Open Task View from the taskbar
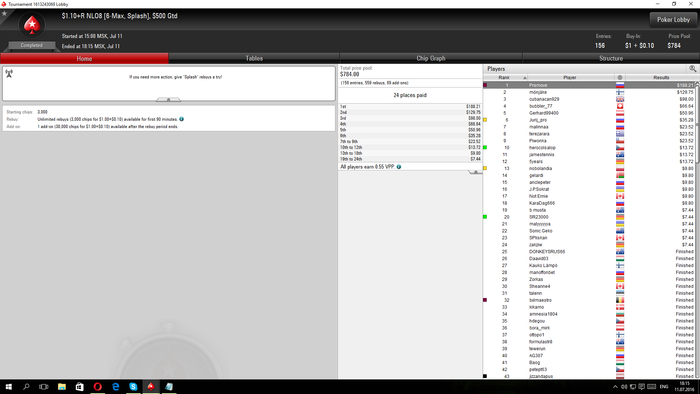700x394 pixels. pyautogui.click(x=43, y=386)
